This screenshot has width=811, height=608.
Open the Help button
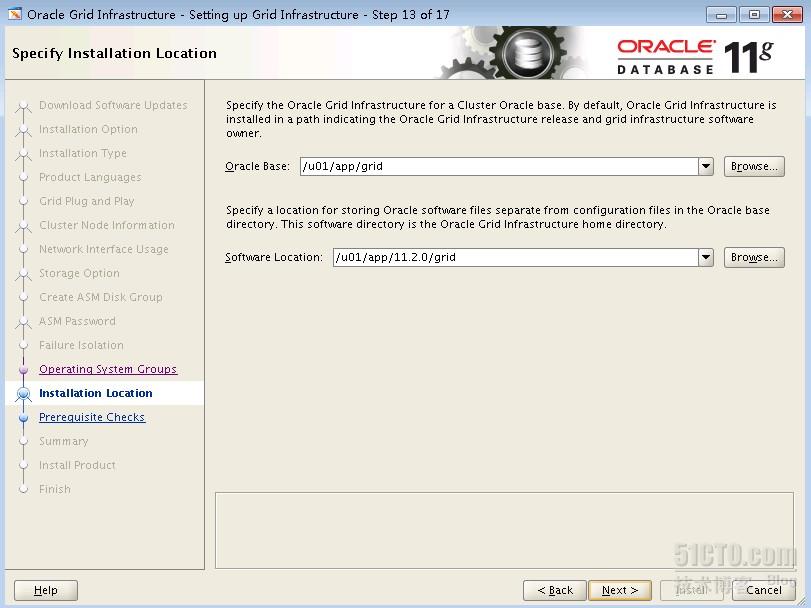pyautogui.click(x=46, y=590)
